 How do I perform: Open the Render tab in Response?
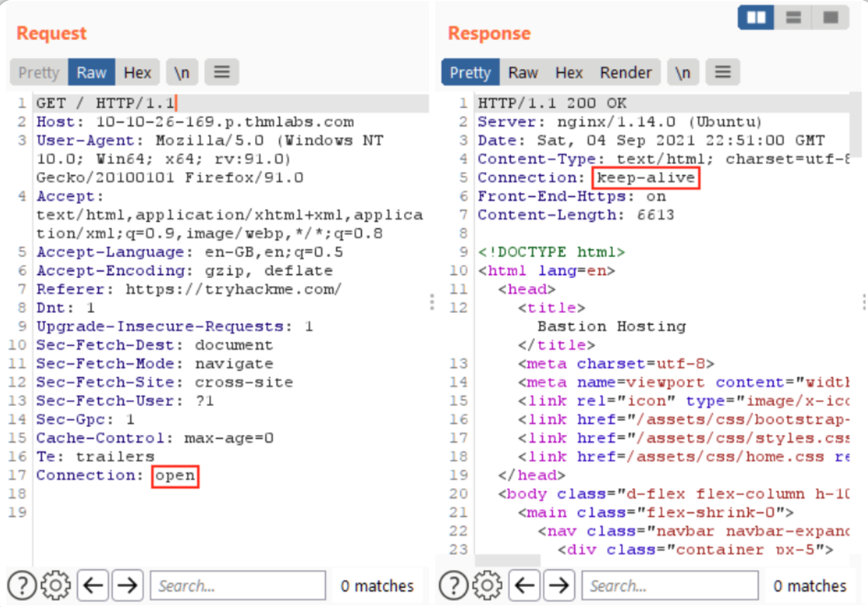click(626, 72)
